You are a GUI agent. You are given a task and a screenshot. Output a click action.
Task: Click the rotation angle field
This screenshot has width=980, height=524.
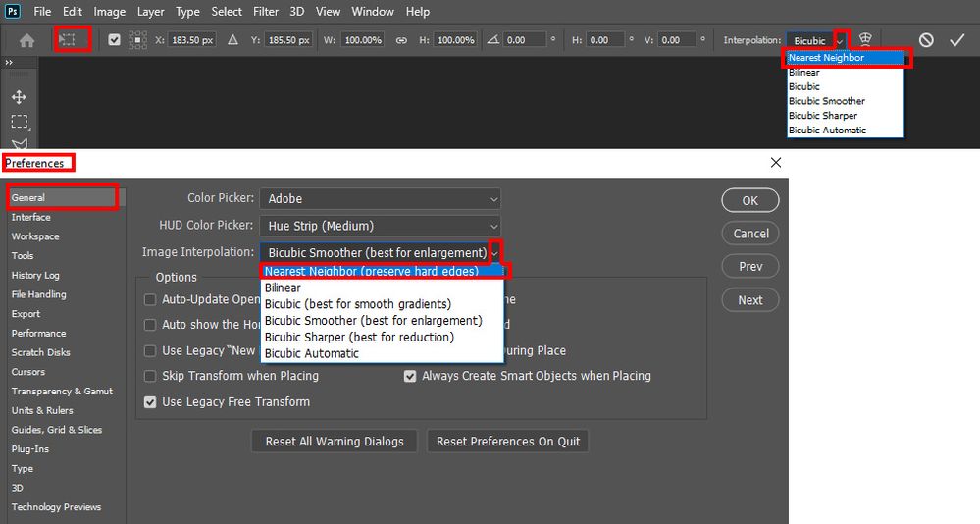(525, 40)
